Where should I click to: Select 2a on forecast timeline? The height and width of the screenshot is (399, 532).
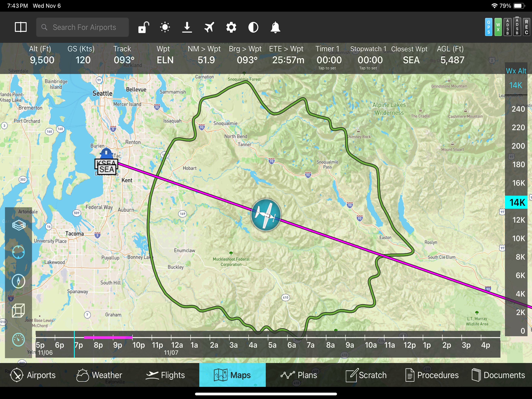pos(214,345)
